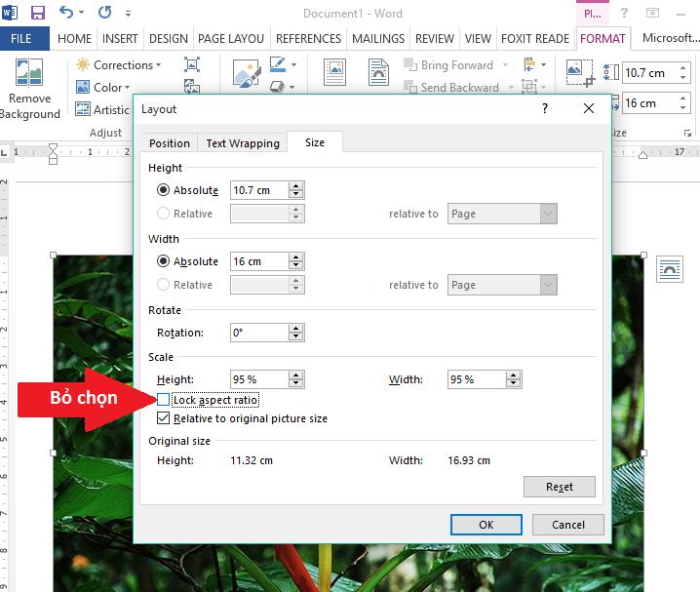Click the Artistic Effects icon
Screen dimensions: 700x592
pyautogui.click(x=83, y=109)
